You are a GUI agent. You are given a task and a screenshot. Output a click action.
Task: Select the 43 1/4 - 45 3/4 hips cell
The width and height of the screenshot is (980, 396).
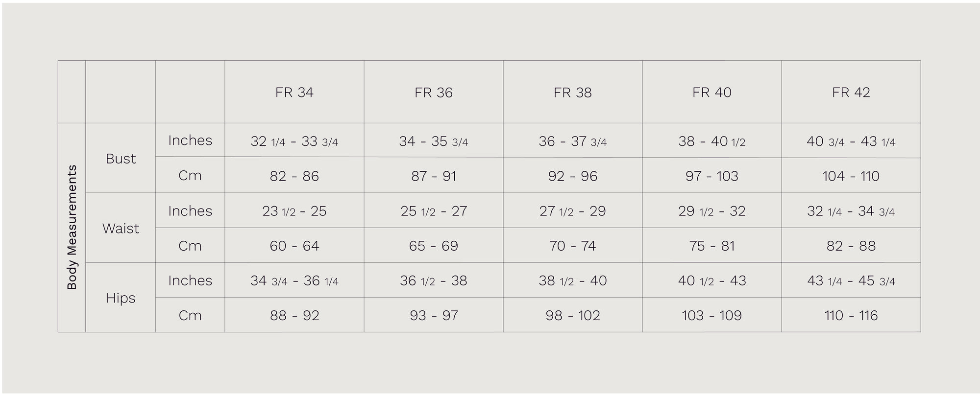851,281
